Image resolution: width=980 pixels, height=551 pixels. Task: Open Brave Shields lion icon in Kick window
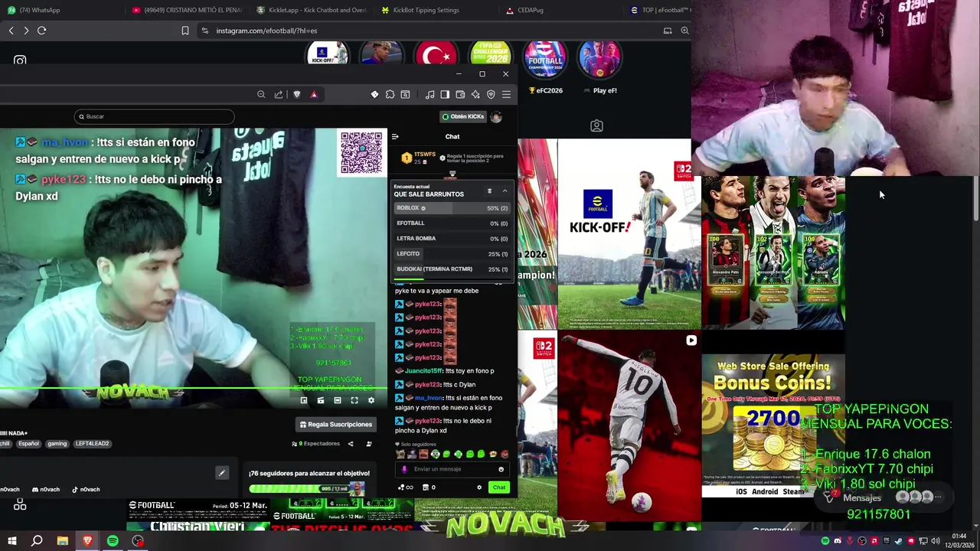click(297, 94)
